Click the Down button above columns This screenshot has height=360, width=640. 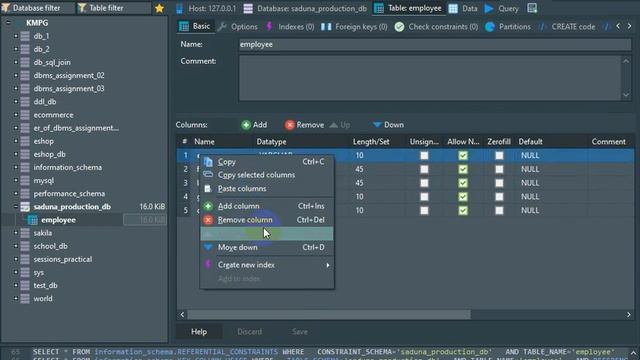coord(388,125)
